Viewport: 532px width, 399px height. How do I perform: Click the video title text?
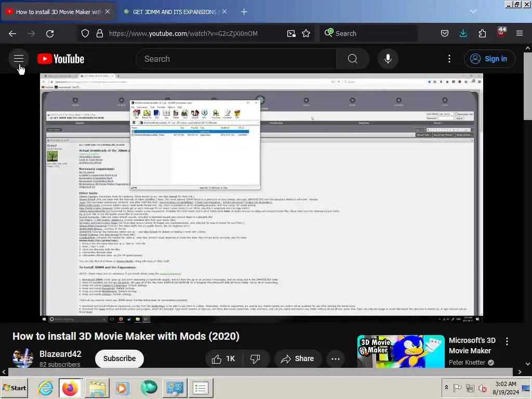click(126, 336)
